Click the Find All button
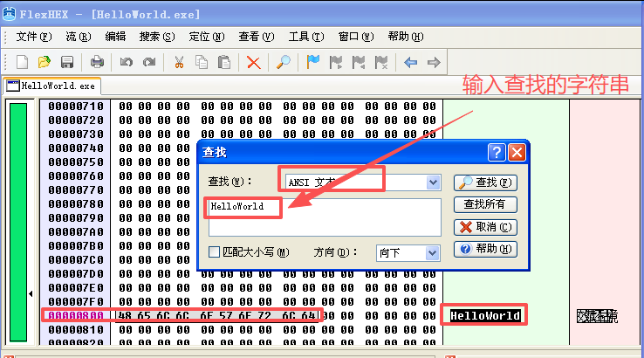644x358 pixels. (x=485, y=204)
